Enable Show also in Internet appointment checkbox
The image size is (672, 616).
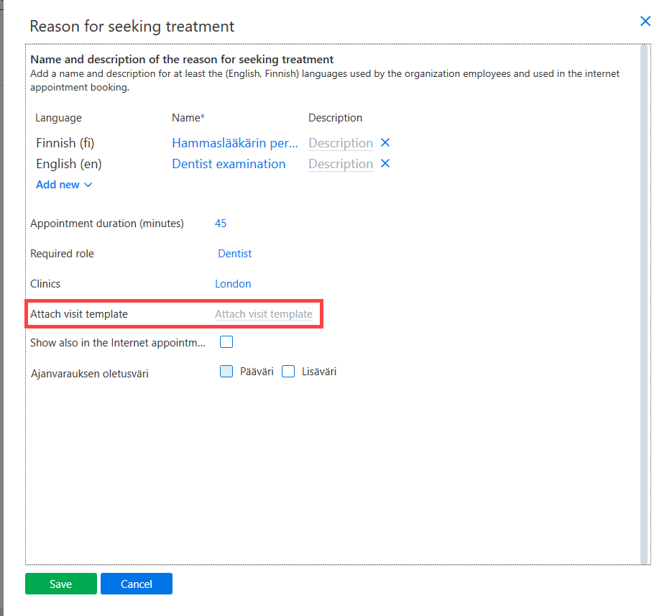226,341
